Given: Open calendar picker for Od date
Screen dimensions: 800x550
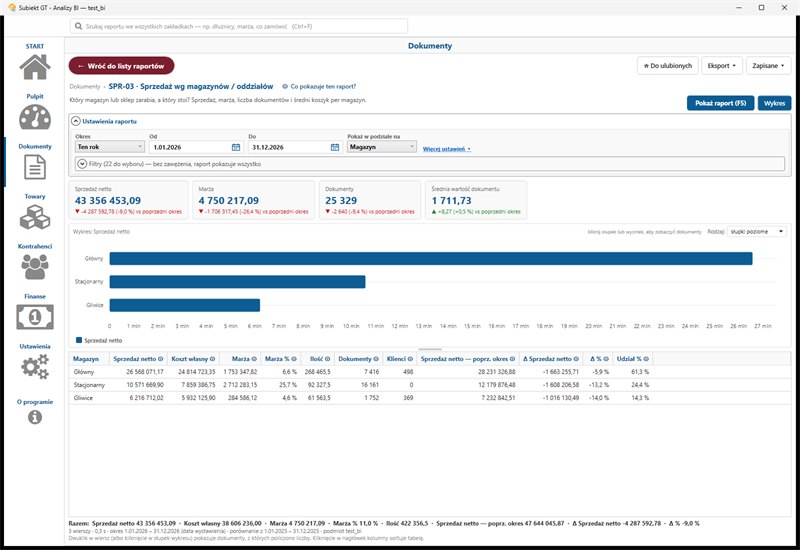Looking at the screenshot, I should (236, 147).
